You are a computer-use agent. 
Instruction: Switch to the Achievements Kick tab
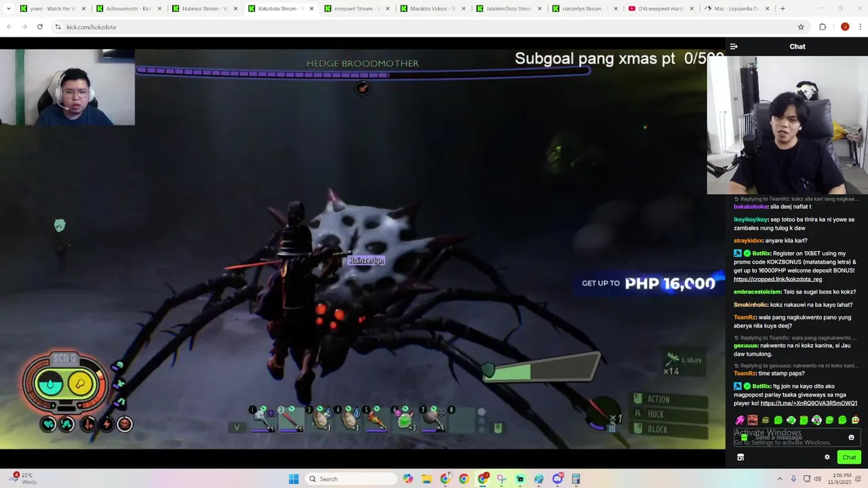click(128, 9)
